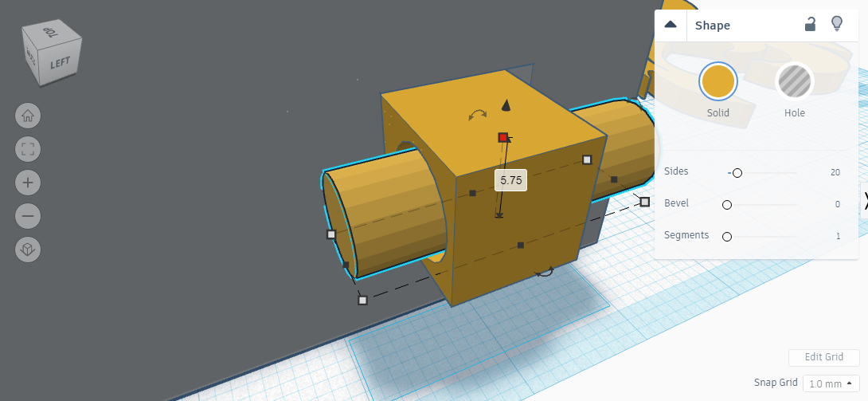Select the Solid color swatch
Image resolution: width=868 pixels, height=401 pixels.
718,81
